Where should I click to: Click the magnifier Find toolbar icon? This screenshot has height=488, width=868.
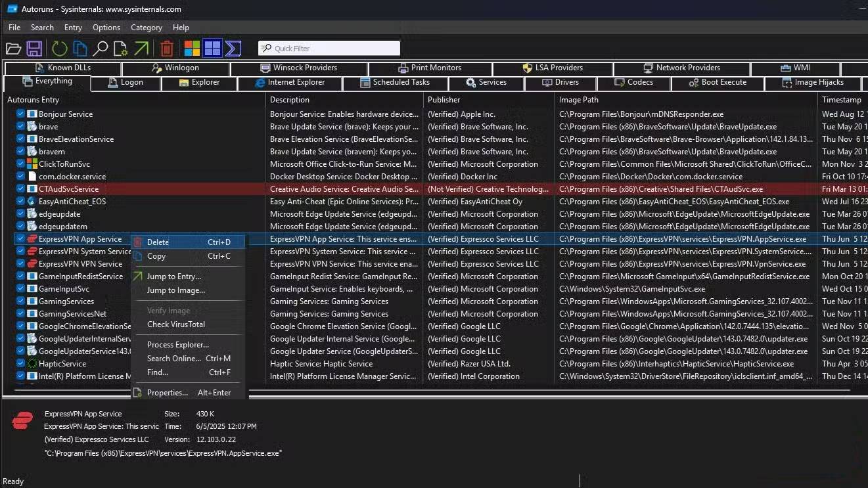click(100, 49)
